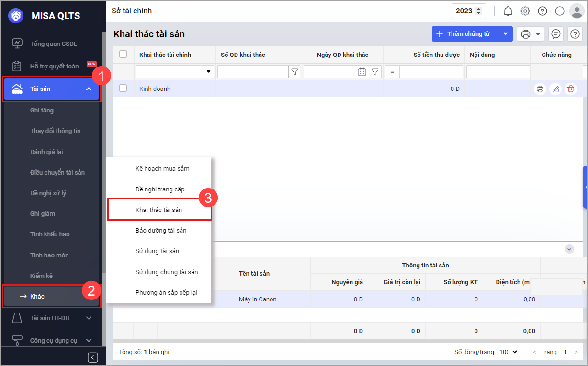Click the print icon in Kinh doanh row
The width and height of the screenshot is (588, 366).
click(x=540, y=89)
